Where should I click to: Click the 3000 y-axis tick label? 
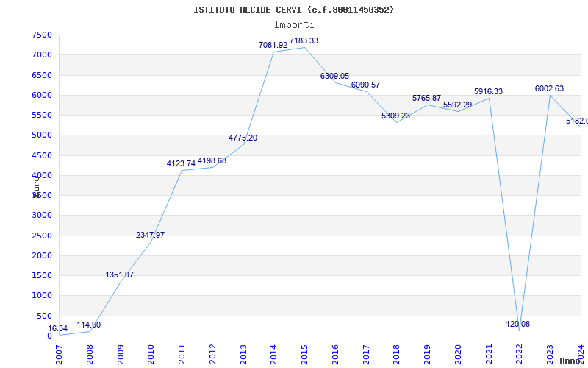pos(42,215)
